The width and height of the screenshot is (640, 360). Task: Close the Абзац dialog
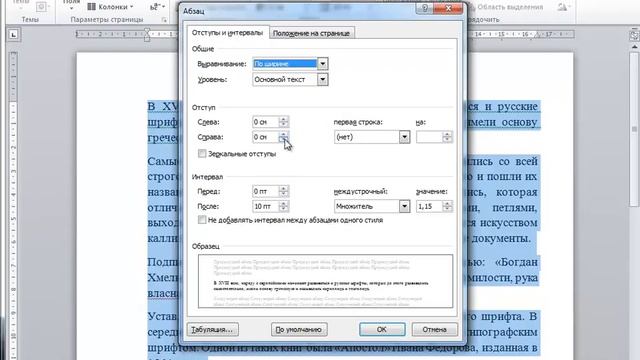(448, 8)
